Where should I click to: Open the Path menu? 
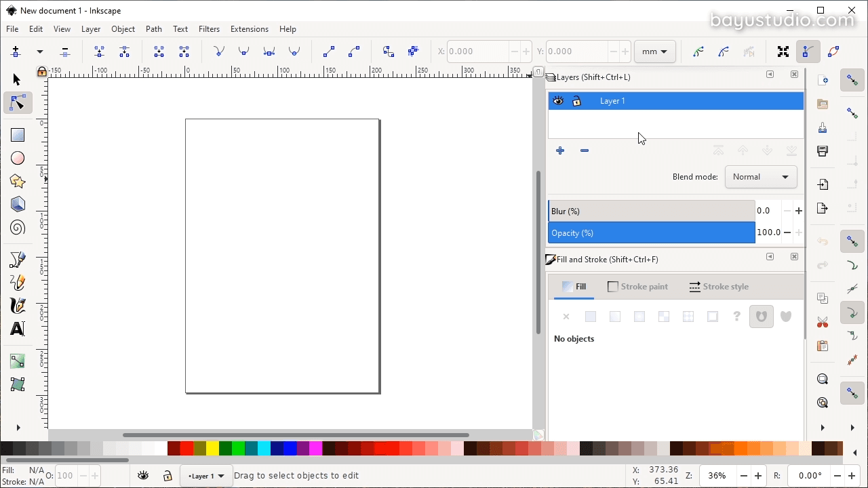(153, 29)
